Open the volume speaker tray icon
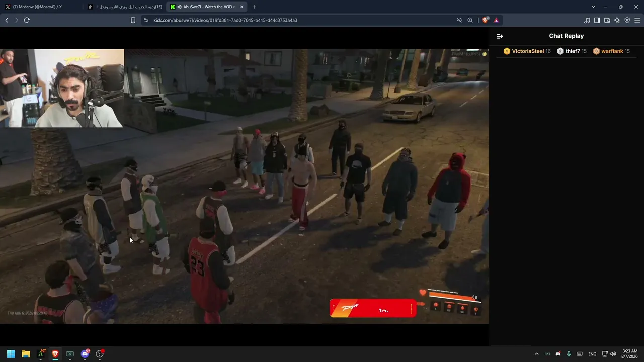Viewport: 644px width, 362px height. click(x=613, y=354)
